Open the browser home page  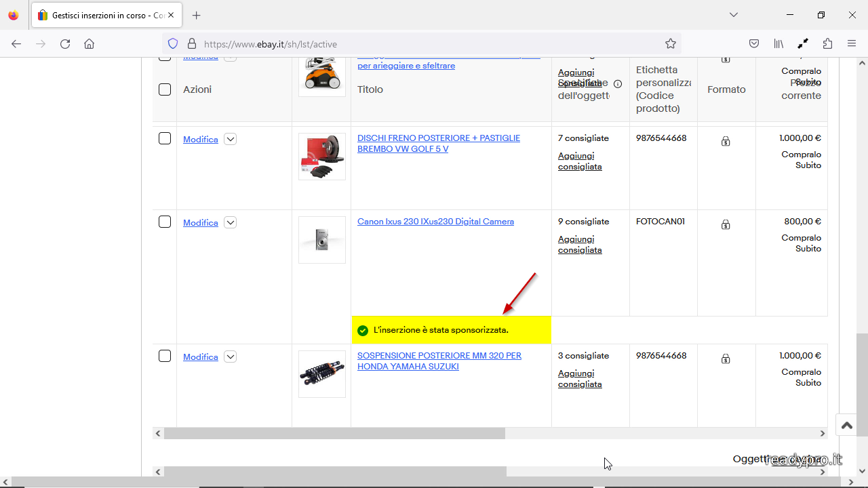(x=89, y=44)
